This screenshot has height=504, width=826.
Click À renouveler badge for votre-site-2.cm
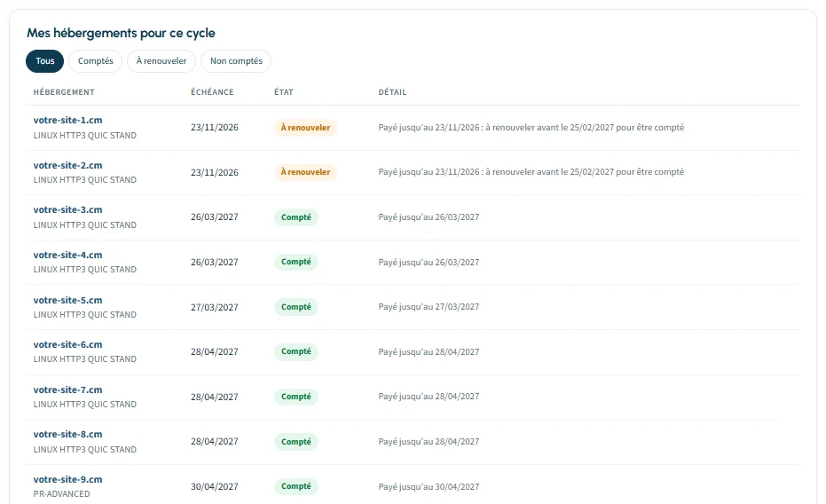tap(305, 172)
